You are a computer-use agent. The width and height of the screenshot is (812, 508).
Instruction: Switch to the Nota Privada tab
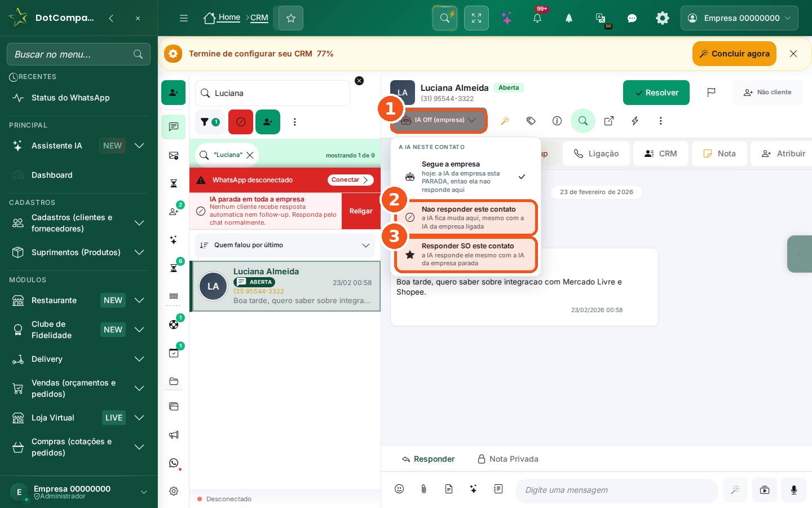click(508, 459)
